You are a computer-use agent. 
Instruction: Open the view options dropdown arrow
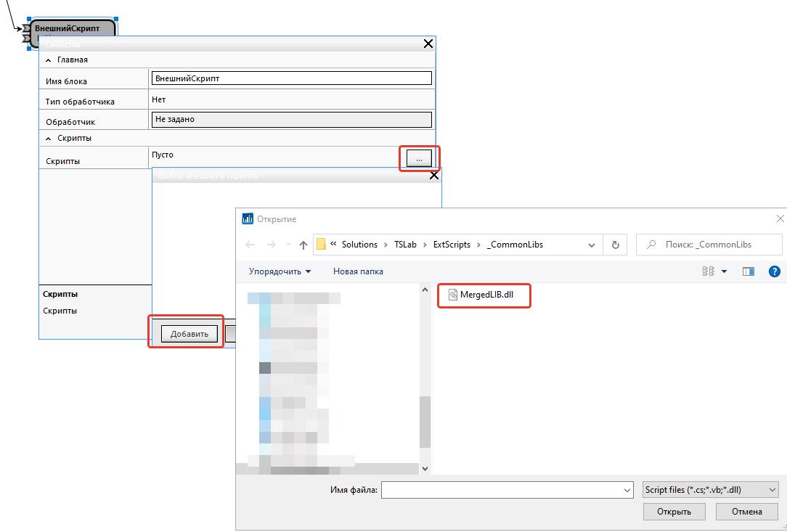pyautogui.click(x=725, y=271)
